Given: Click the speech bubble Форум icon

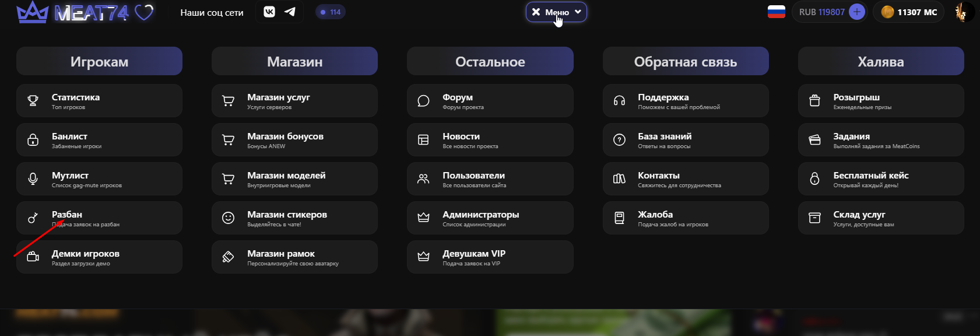Looking at the screenshot, I should point(423,101).
